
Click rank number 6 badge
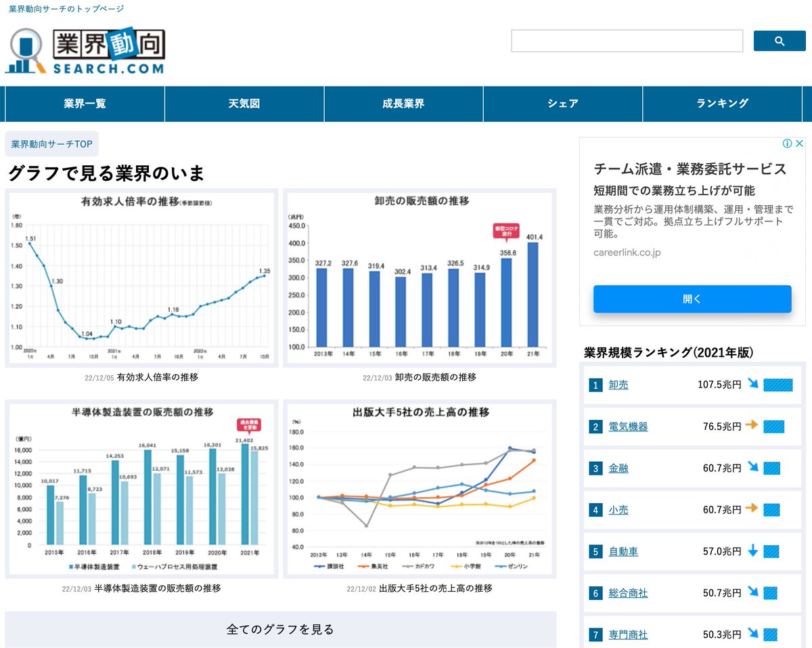[595, 594]
